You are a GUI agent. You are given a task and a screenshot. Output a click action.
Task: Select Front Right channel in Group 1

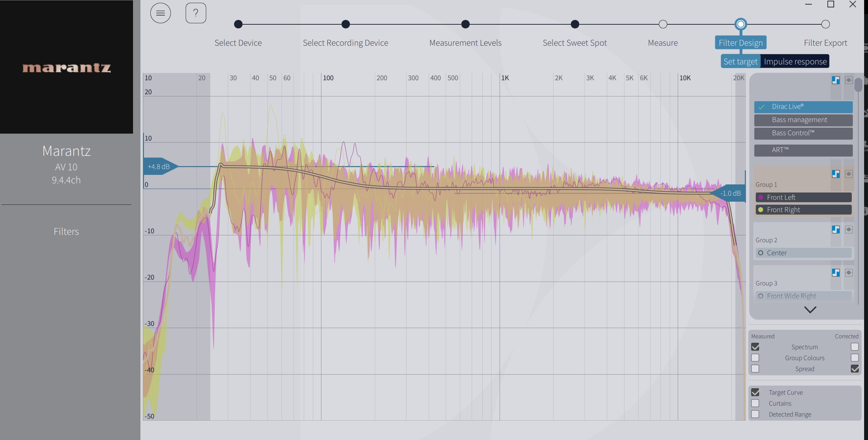803,210
